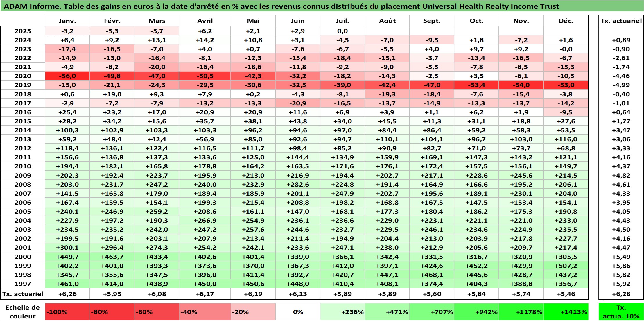Click the 'Déc.' column header

(566, 21)
